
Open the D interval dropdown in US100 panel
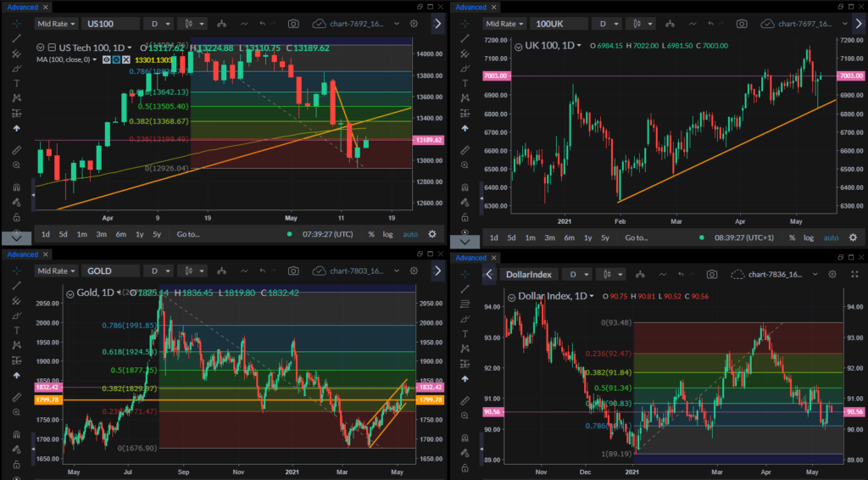pyautogui.click(x=159, y=24)
